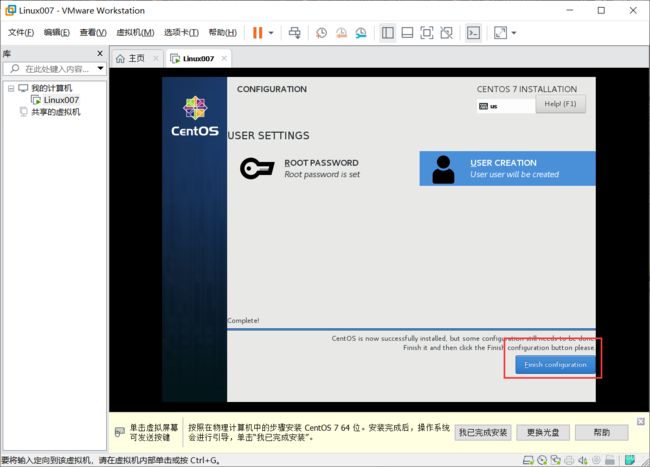Click the teal message log icon
650x467 pixels.
tap(630, 460)
